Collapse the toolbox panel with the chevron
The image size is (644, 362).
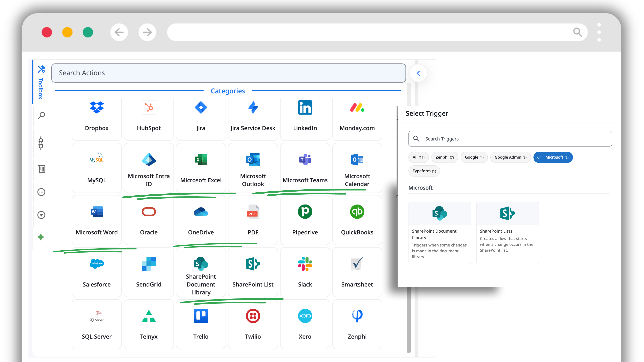pos(418,73)
